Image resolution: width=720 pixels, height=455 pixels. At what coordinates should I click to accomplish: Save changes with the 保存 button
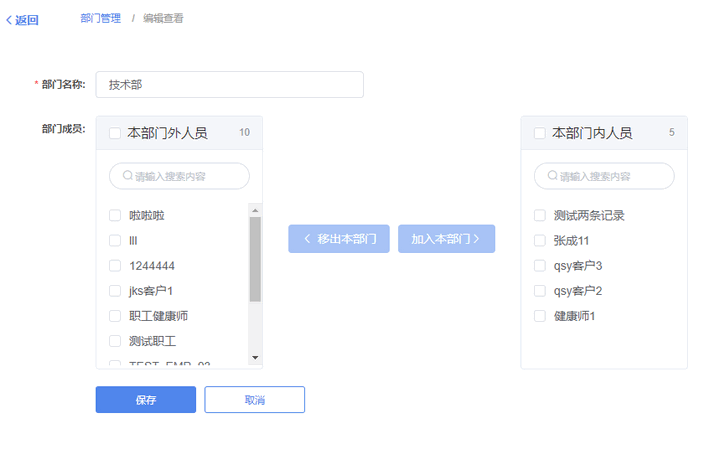tap(146, 399)
